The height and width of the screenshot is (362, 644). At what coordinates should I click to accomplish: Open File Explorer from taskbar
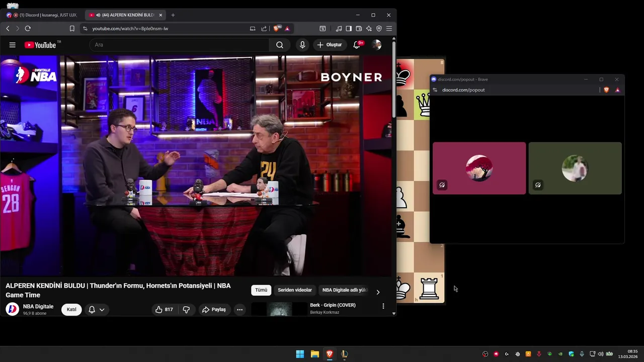click(x=314, y=354)
